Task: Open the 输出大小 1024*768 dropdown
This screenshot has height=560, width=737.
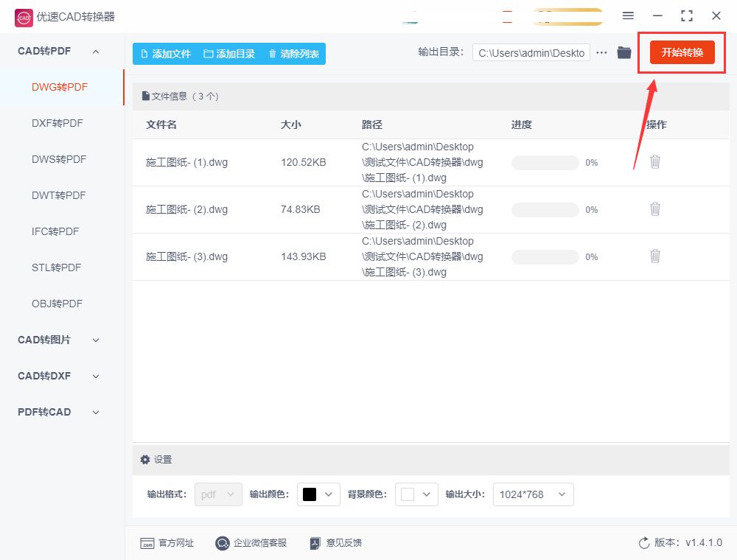Action: pyautogui.click(x=533, y=494)
